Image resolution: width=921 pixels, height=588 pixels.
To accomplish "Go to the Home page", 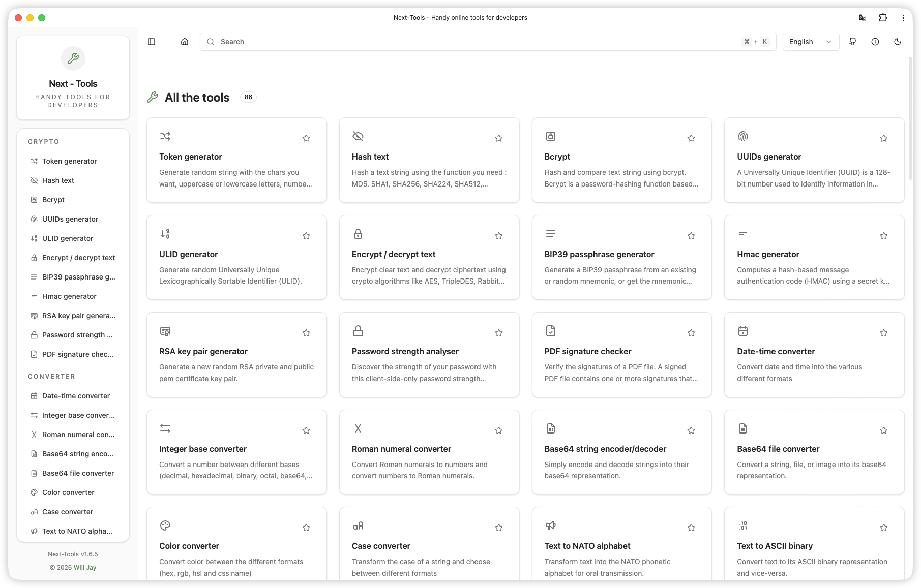I will [x=184, y=42].
